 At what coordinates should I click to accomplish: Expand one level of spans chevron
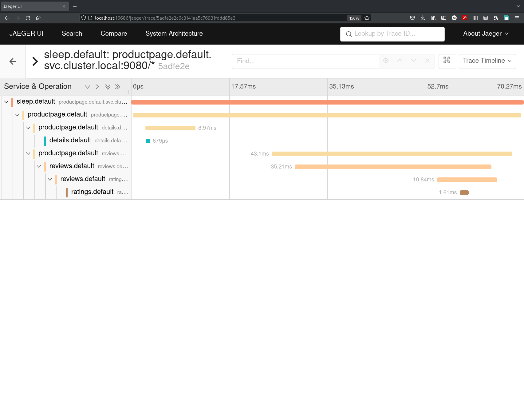97,87
